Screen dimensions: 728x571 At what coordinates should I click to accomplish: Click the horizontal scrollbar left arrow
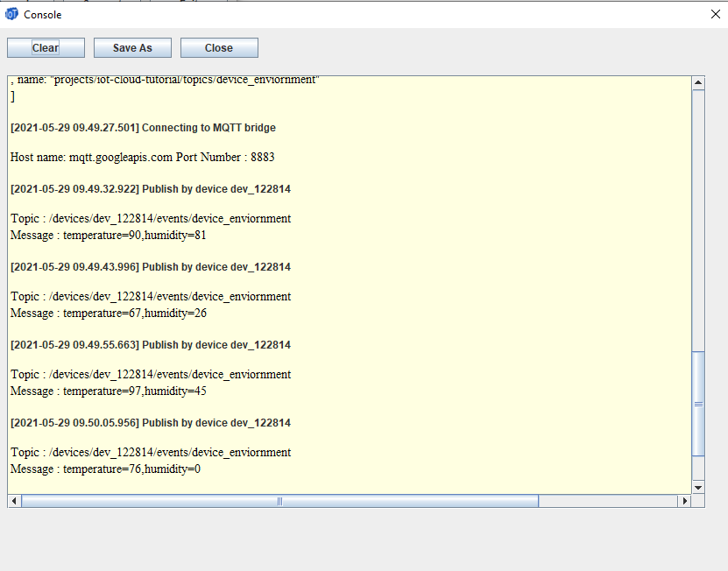14,501
